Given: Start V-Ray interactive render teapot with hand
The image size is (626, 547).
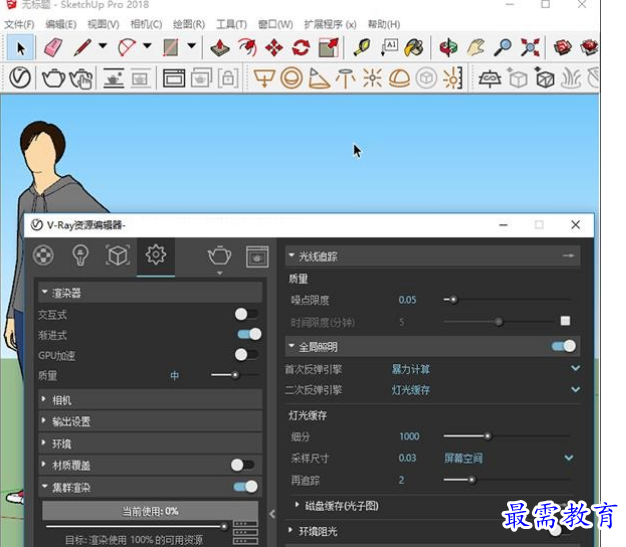Looking at the screenshot, I should coord(81,77).
